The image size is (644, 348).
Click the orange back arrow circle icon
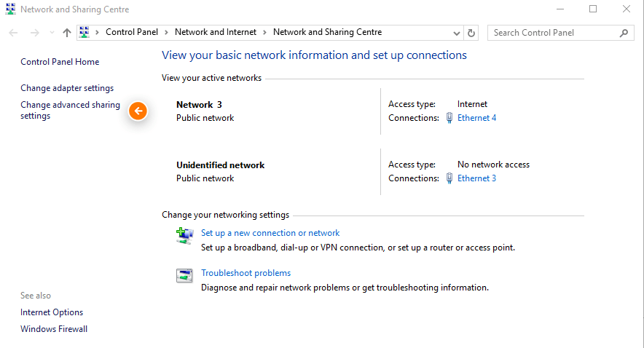click(138, 111)
